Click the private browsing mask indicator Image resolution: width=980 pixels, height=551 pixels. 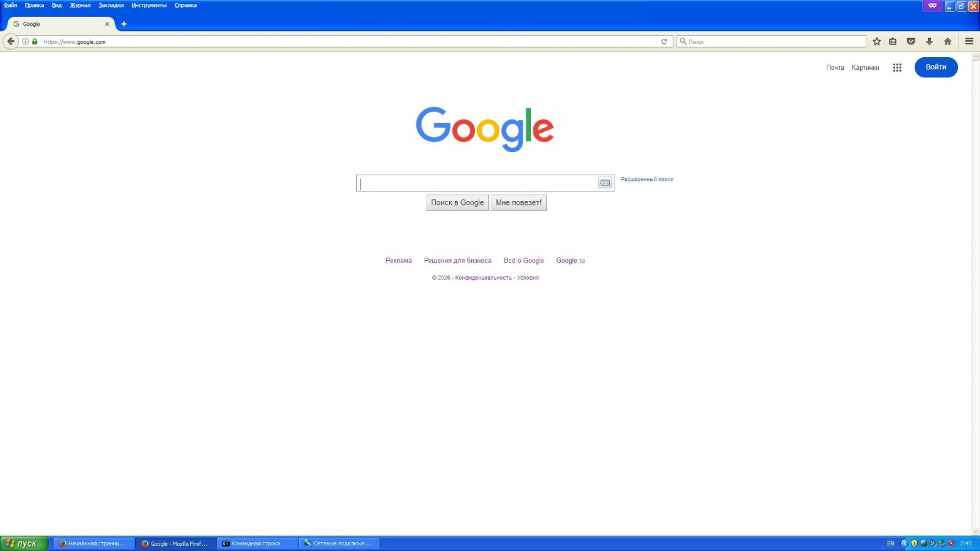point(932,6)
